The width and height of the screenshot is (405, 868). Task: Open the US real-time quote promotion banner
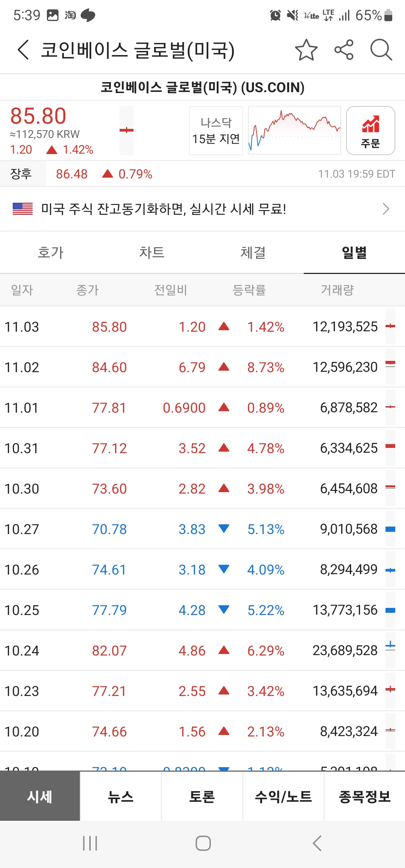point(202,209)
